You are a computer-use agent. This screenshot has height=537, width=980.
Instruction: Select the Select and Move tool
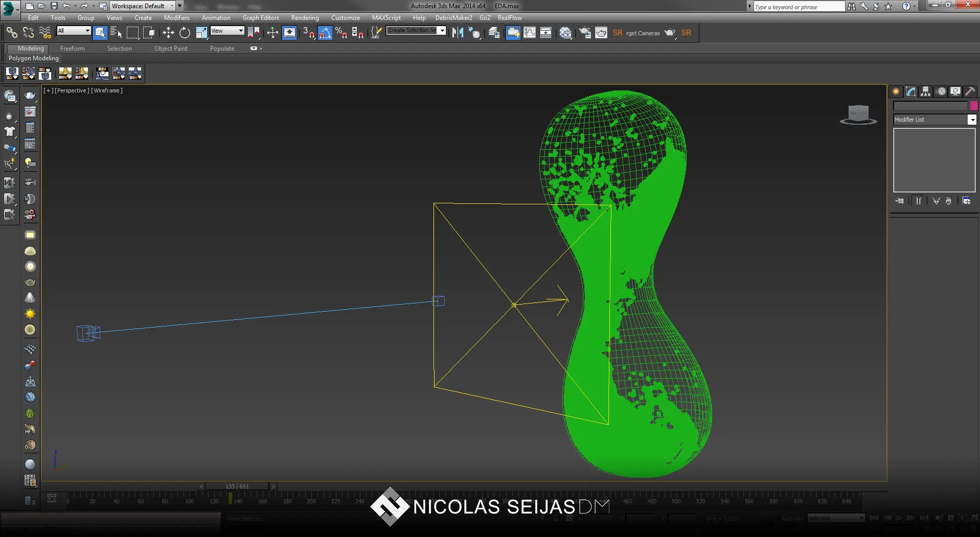[168, 33]
